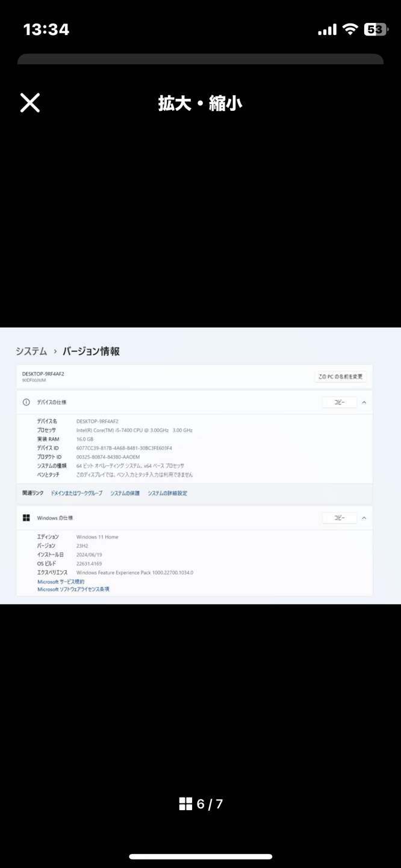Click この PC の名前を変更 button
The height and width of the screenshot is (868, 401).
[x=341, y=377]
